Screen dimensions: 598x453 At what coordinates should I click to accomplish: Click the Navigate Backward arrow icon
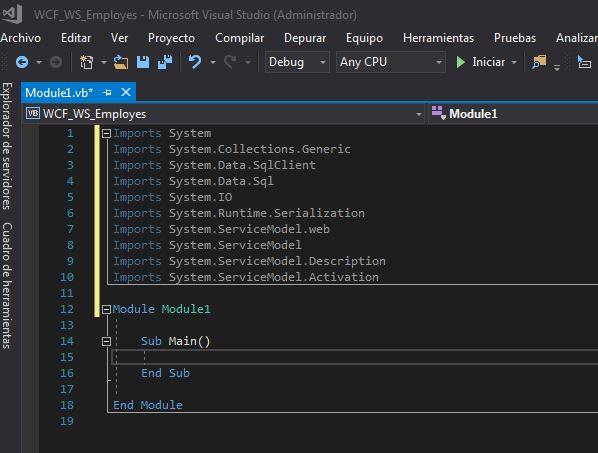[22, 62]
